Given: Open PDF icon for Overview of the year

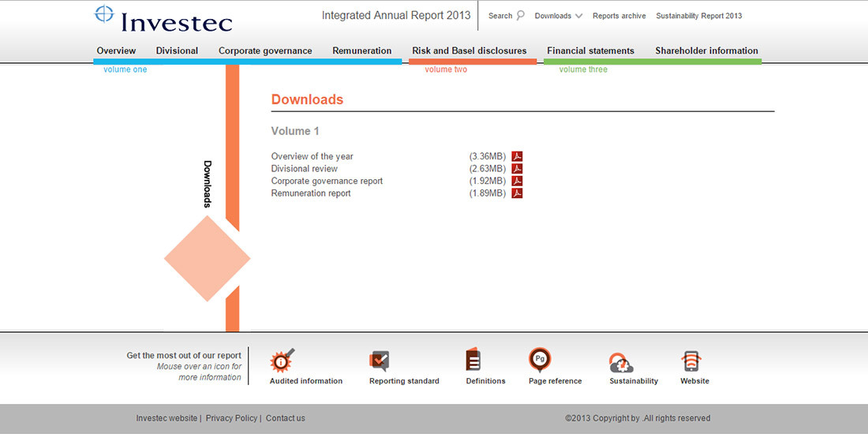Looking at the screenshot, I should 517,157.
